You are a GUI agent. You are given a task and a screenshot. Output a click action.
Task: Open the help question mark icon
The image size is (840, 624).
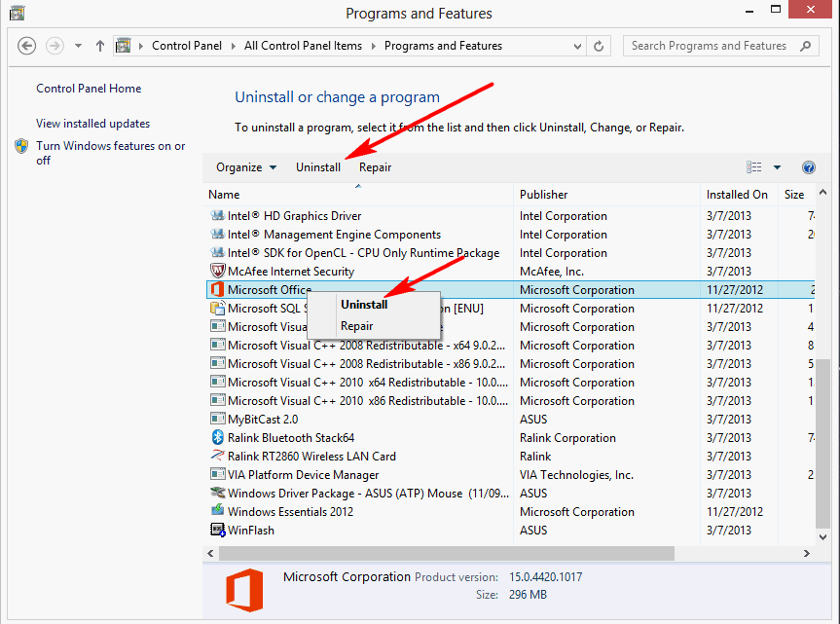809,167
